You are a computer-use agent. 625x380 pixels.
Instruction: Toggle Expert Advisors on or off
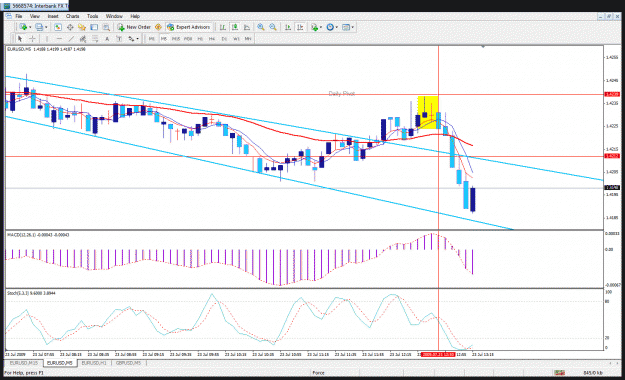click(189, 27)
